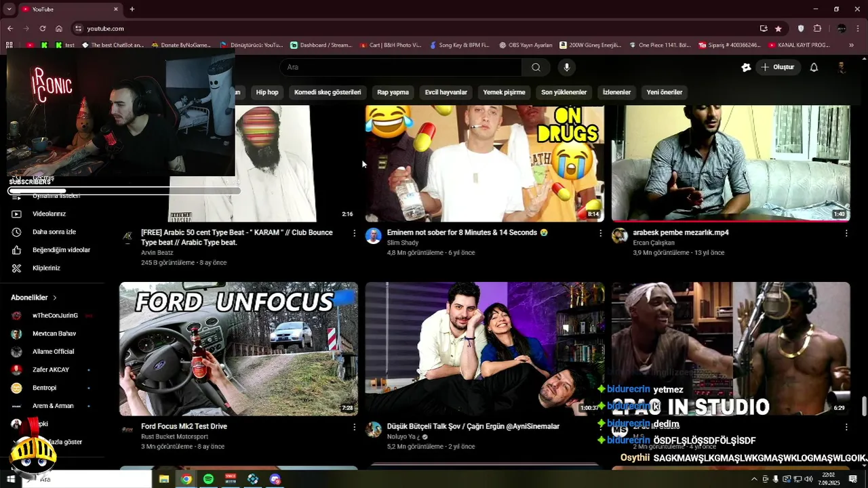Image resolution: width=868 pixels, height=488 pixels.
Task: Reload the page in Chrome
Action: [43, 28]
